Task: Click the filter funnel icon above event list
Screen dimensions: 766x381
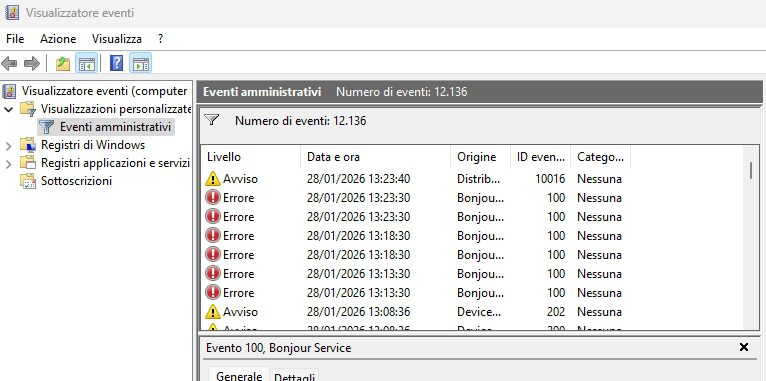Action: (211, 120)
